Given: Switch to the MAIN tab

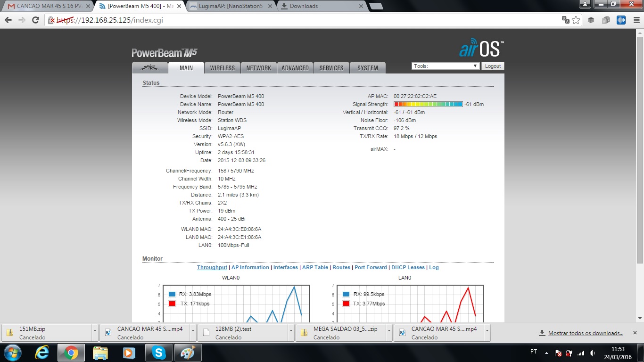Looking at the screenshot, I should [x=186, y=68].
